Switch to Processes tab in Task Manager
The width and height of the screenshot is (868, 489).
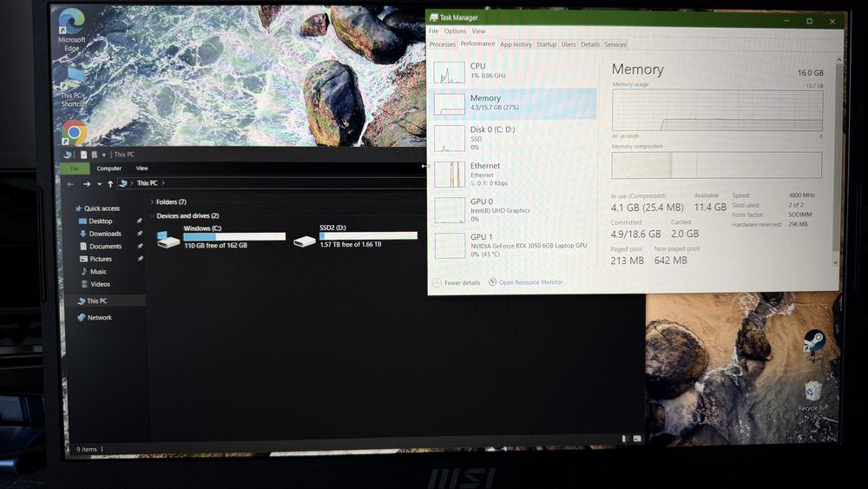pyautogui.click(x=443, y=44)
